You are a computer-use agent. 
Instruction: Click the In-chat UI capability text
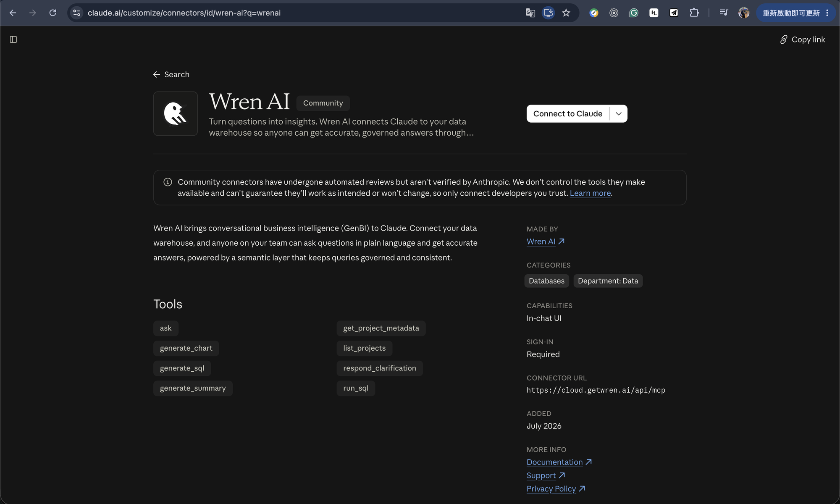tap(544, 318)
